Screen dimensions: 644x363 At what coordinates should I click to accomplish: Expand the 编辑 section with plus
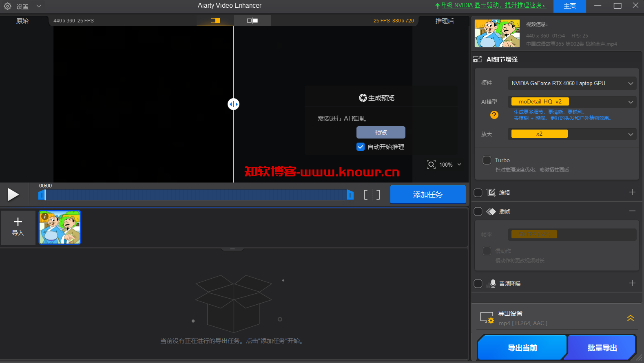pos(632,192)
